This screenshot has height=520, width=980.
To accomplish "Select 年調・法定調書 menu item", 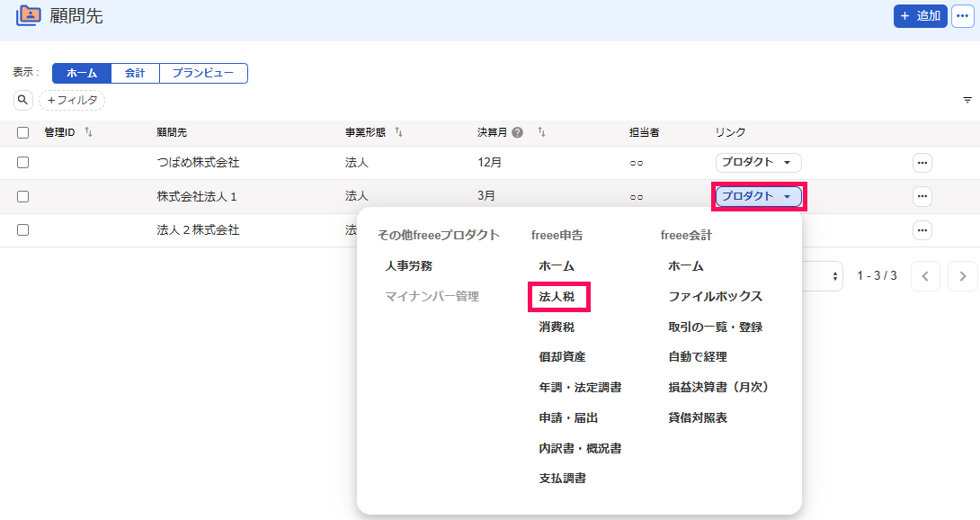I will click(580, 388).
